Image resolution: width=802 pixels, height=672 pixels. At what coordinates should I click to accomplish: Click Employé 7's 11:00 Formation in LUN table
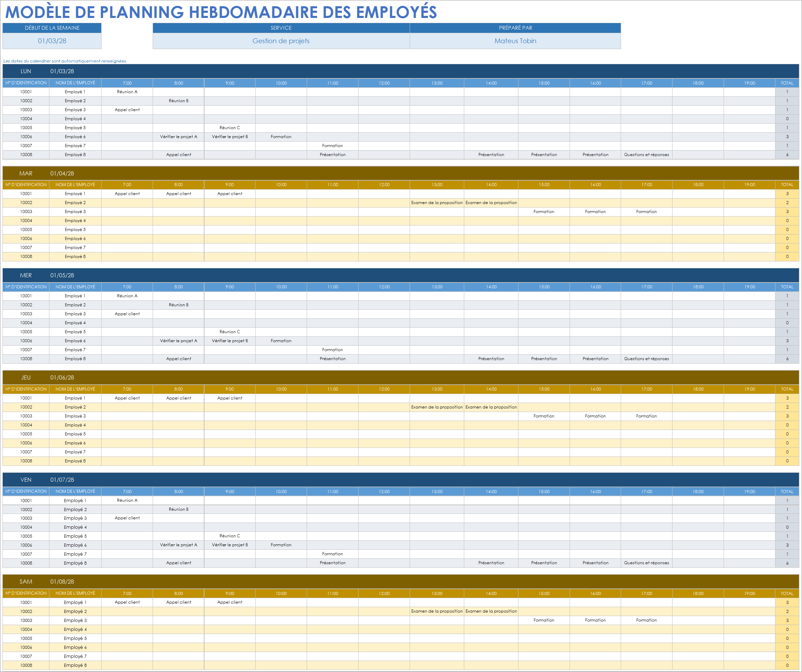(333, 146)
